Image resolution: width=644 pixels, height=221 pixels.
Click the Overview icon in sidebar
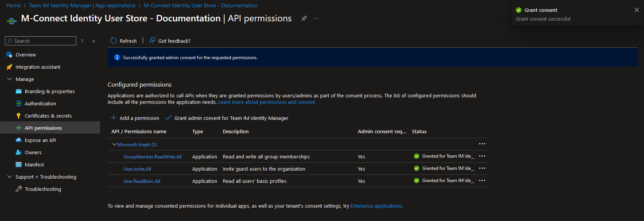[x=9, y=55]
